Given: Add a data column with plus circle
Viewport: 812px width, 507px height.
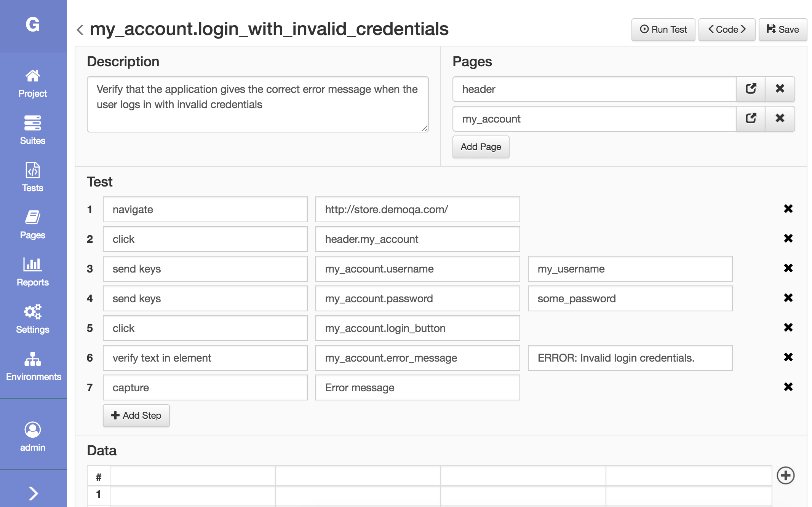Looking at the screenshot, I should (x=785, y=475).
